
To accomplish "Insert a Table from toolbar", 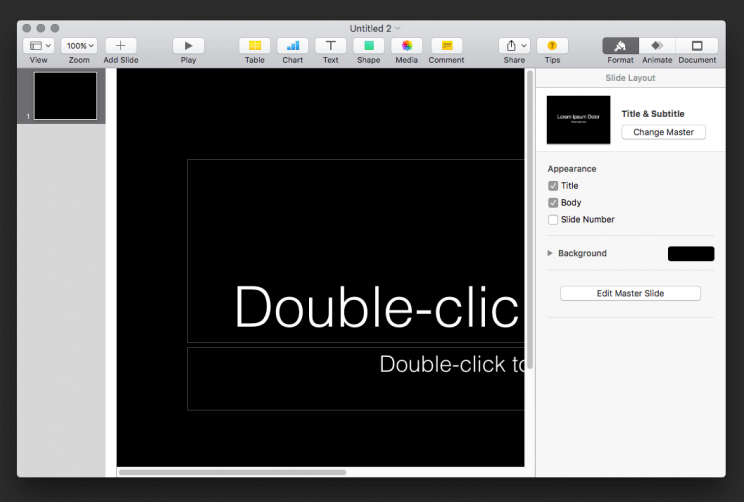I will (255, 46).
